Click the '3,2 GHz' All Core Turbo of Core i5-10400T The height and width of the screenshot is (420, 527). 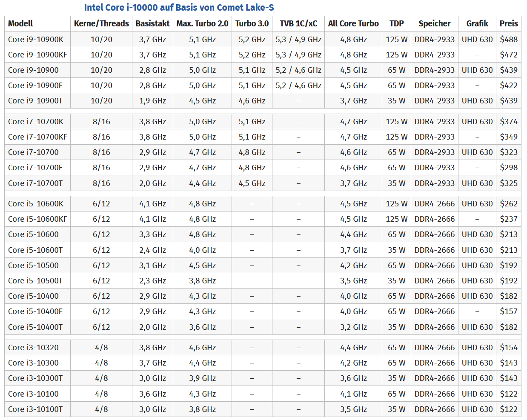click(x=353, y=327)
